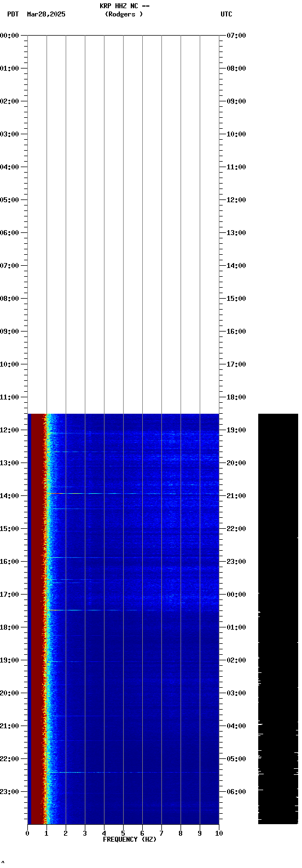Screen dimensions: 302x868
Task: Click frequency axis tick label '1'
Action: [x=47, y=833]
